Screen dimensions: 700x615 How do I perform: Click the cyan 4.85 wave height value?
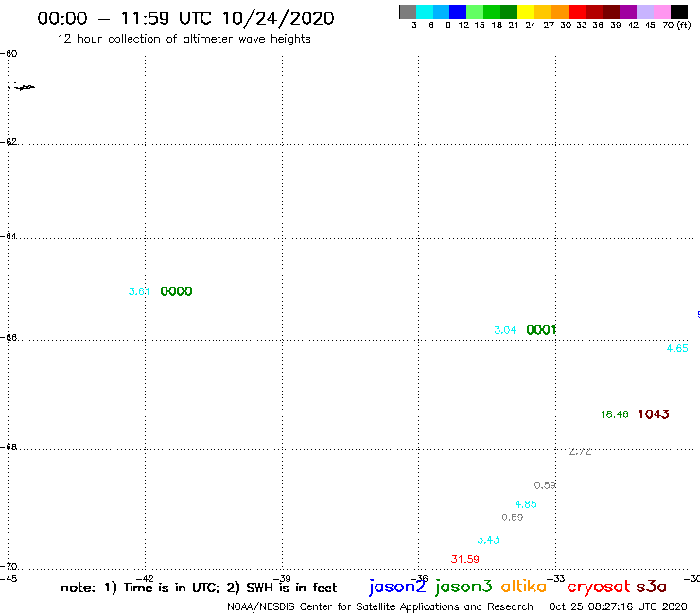(526, 504)
